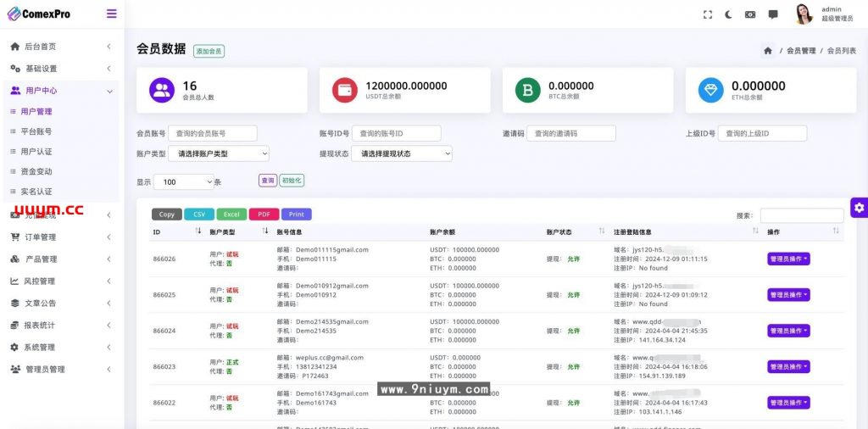Sort table by ID column
This screenshot has width=868, height=429.
[198, 231]
